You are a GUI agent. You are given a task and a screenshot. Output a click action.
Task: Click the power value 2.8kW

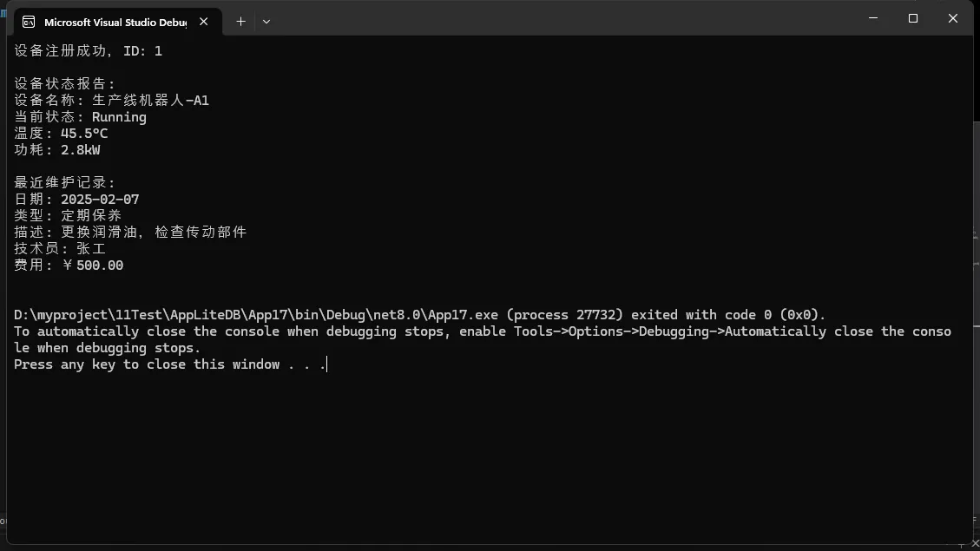click(80, 150)
